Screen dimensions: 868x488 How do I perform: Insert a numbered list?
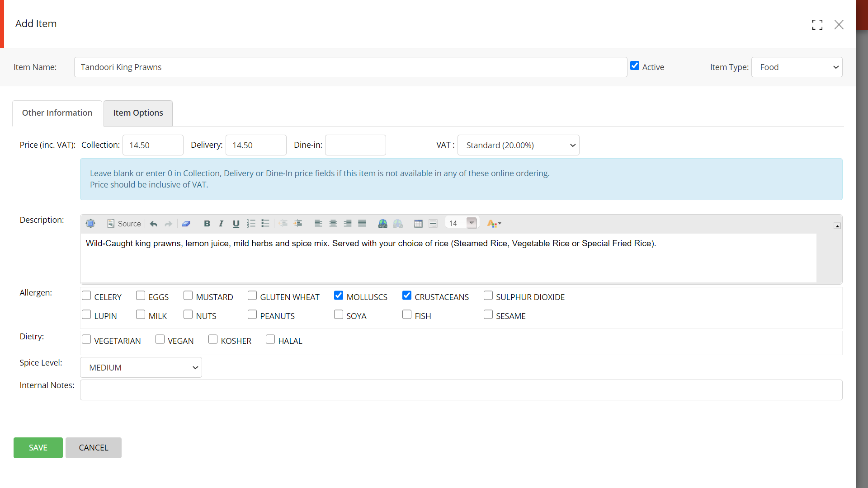pyautogui.click(x=251, y=223)
